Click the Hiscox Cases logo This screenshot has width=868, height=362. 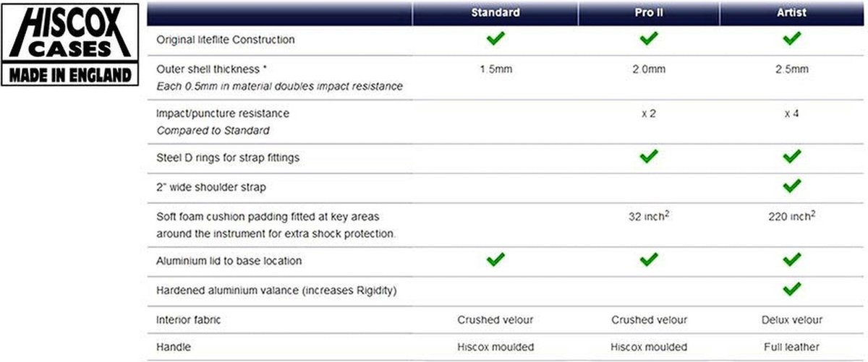(x=70, y=45)
